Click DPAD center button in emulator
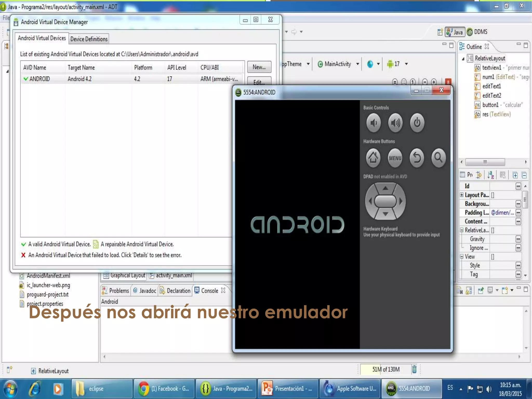532x399 pixels. pyautogui.click(x=385, y=201)
